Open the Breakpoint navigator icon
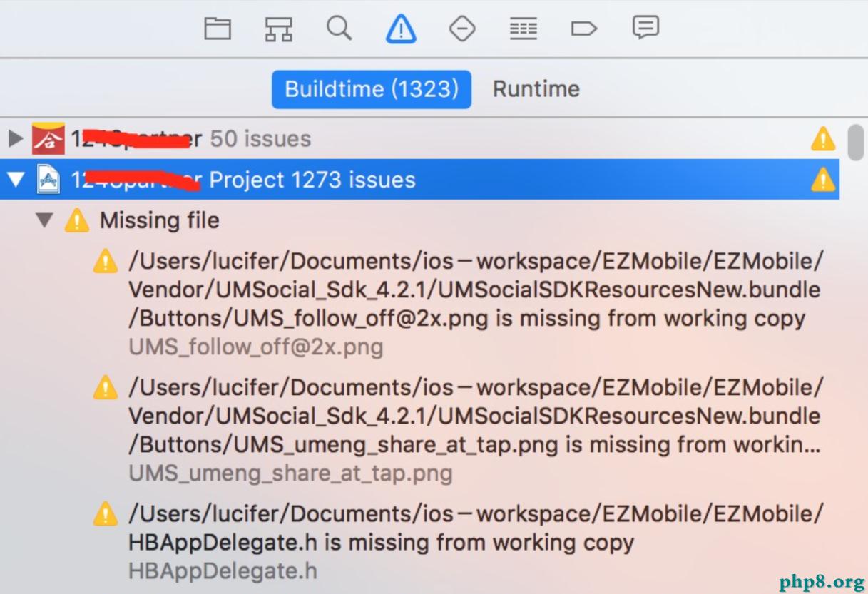The image size is (868, 594). click(584, 29)
